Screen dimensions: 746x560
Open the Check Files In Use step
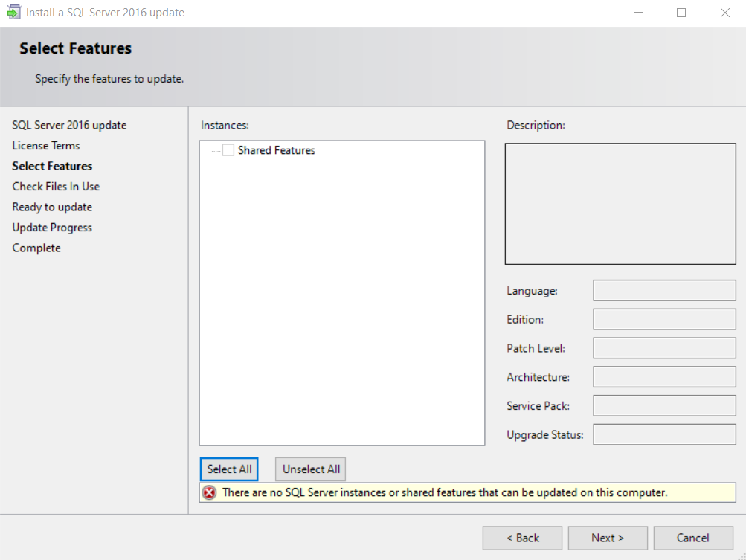click(x=56, y=187)
